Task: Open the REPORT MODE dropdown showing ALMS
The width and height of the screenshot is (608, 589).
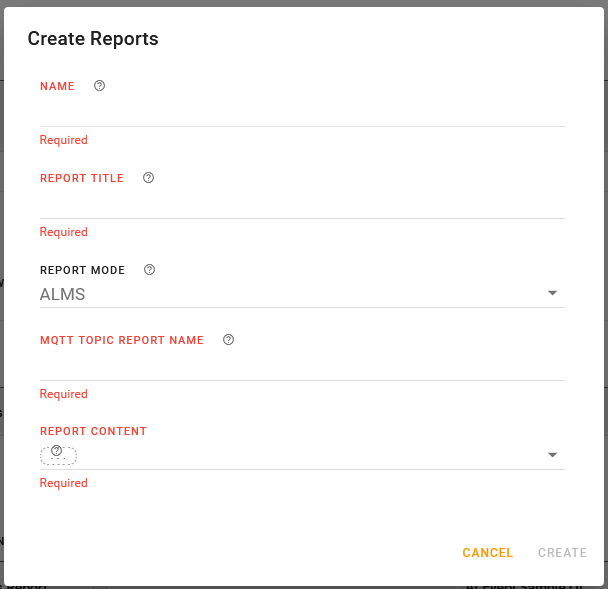Action: 290,294
